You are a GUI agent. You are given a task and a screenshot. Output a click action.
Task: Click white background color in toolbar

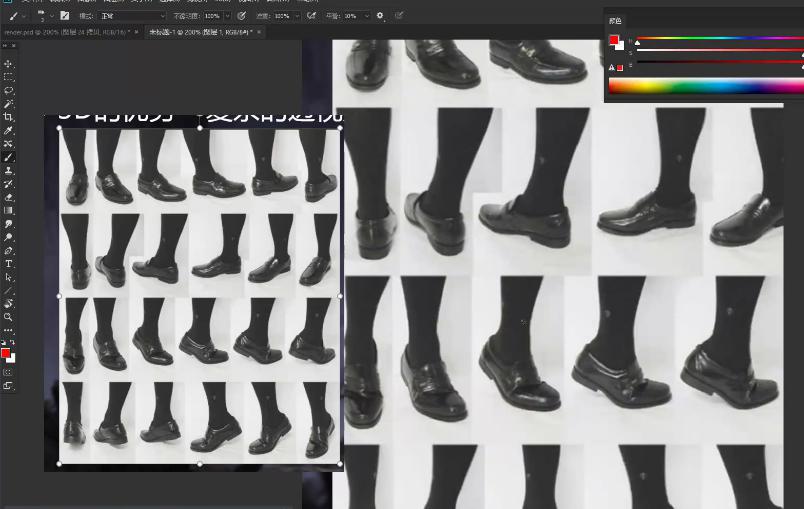pos(12,359)
